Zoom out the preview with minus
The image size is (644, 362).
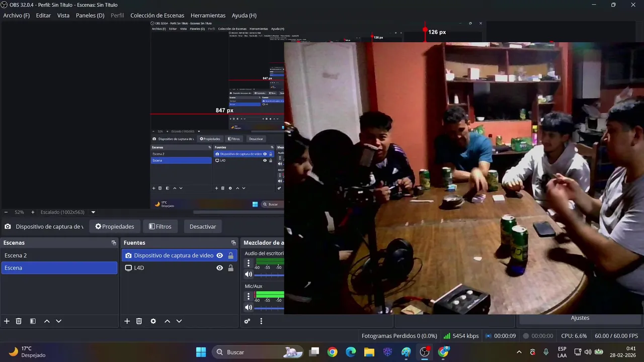coord(6,212)
